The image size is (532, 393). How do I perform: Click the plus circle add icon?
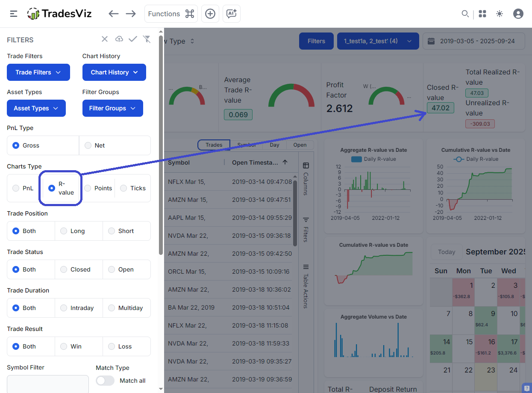210,14
